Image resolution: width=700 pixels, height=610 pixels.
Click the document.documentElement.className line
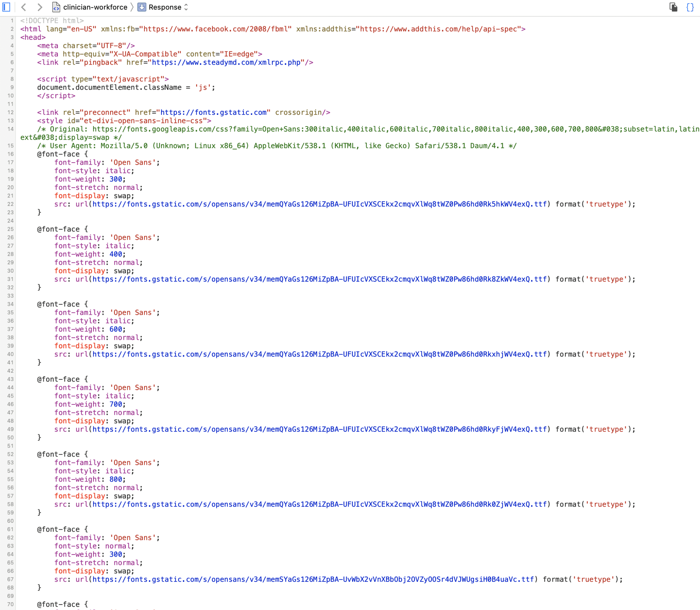click(126, 88)
